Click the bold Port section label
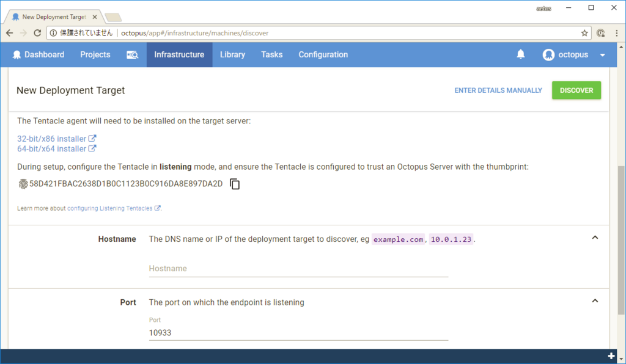 (x=128, y=302)
